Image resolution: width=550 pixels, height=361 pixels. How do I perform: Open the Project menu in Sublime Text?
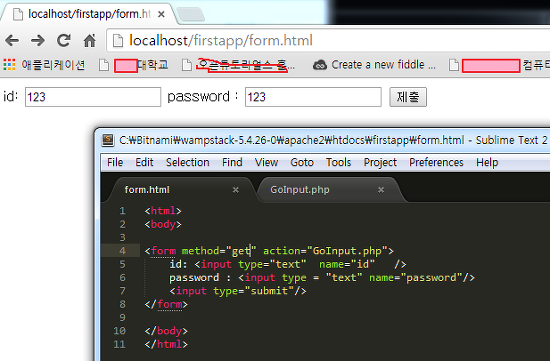point(380,162)
